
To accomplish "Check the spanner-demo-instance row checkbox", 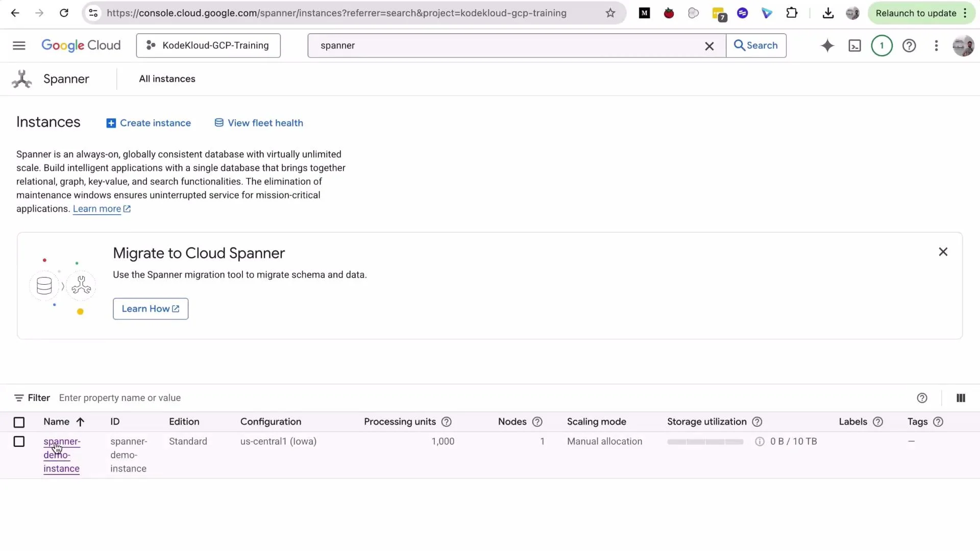I will click(x=19, y=441).
